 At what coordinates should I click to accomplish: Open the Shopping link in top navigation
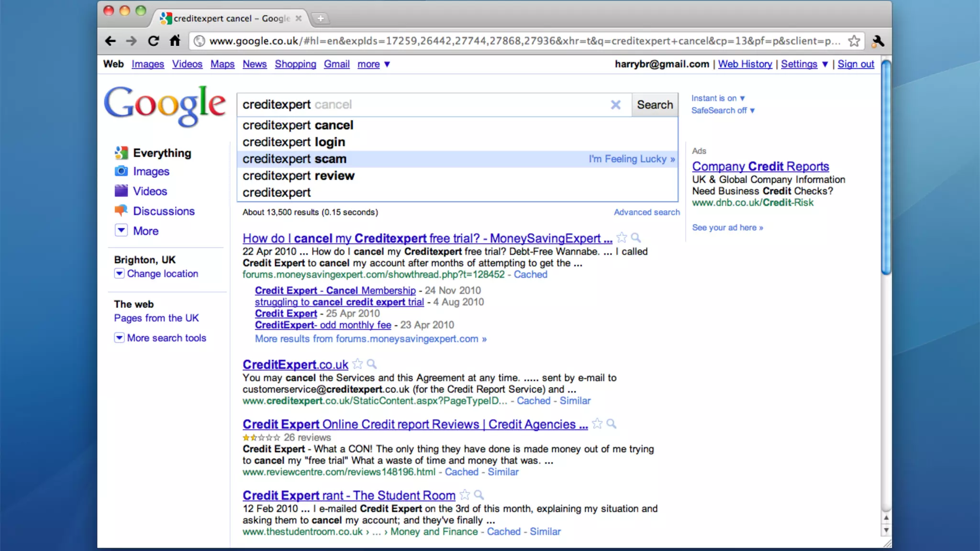pyautogui.click(x=295, y=64)
